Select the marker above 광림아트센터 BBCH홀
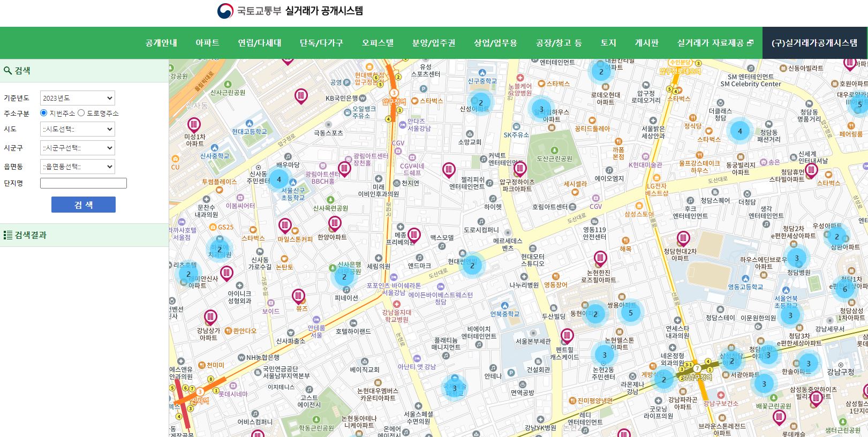This screenshot has width=868, height=437. click(x=344, y=169)
